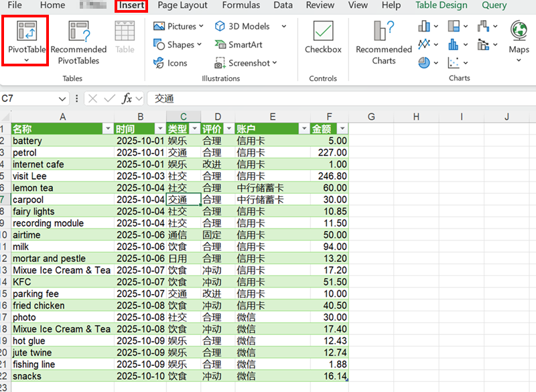The image size is (536, 392).
Task: Select column F header
Action: [x=329, y=117]
